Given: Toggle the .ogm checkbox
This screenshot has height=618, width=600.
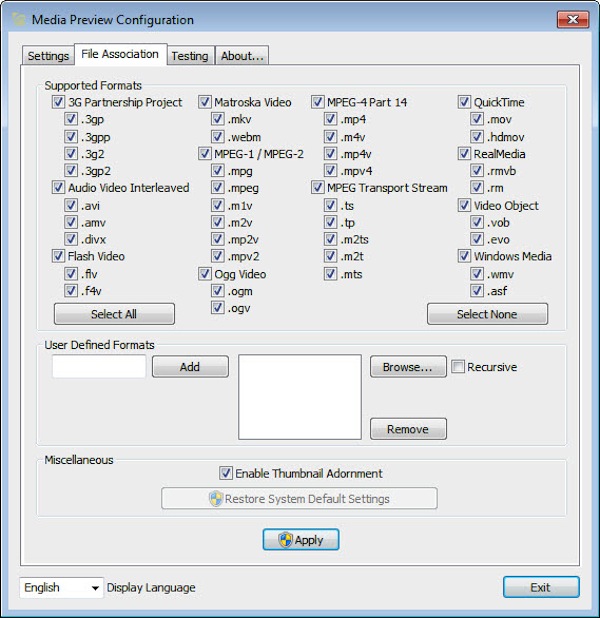Looking at the screenshot, I should [x=218, y=291].
